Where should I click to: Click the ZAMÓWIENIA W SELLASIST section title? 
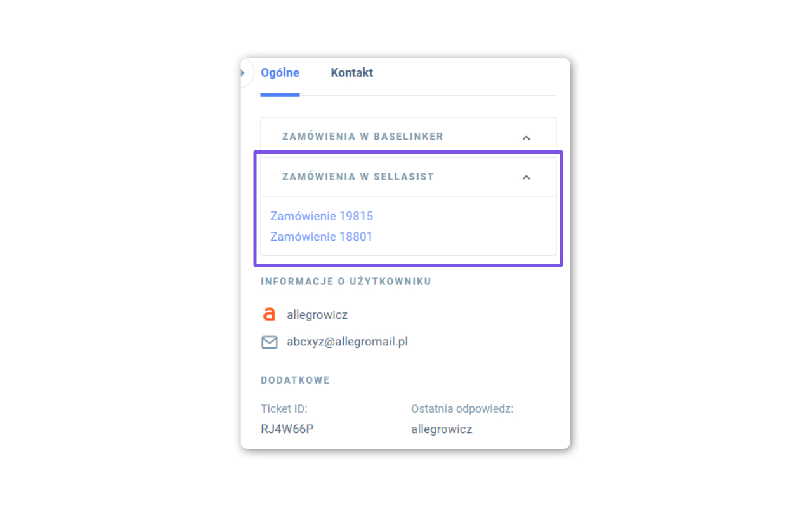coord(358,177)
